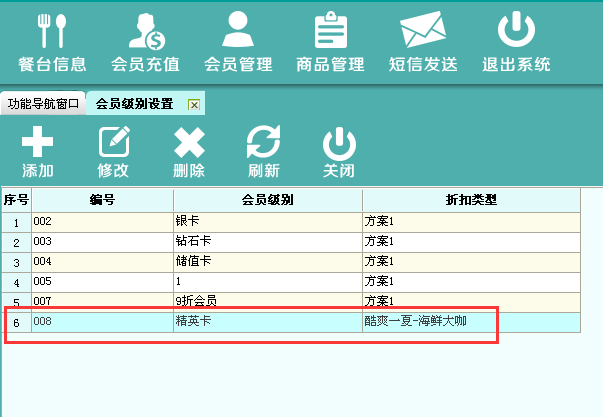Click the 短信发送 envelope icon
Screen dimensions: 603x417
pyautogui.click(x=422, y=32)
